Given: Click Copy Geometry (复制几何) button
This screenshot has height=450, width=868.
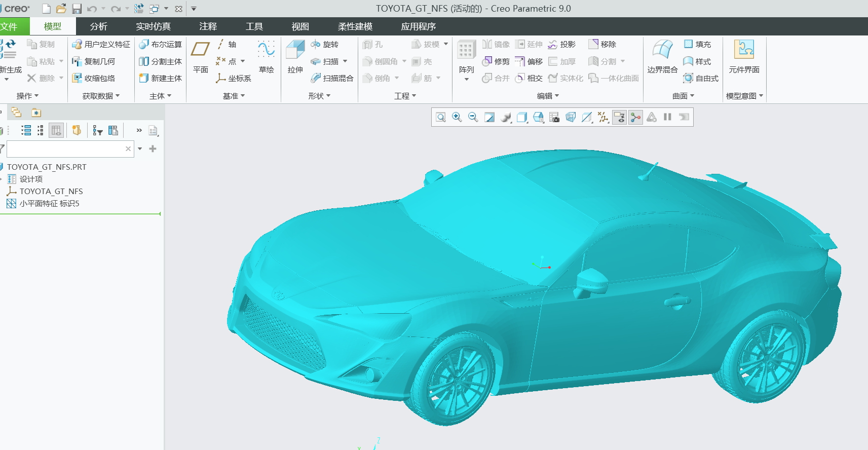Looking at the screenshot, I should pyautogui.click(x=93, y=61).
